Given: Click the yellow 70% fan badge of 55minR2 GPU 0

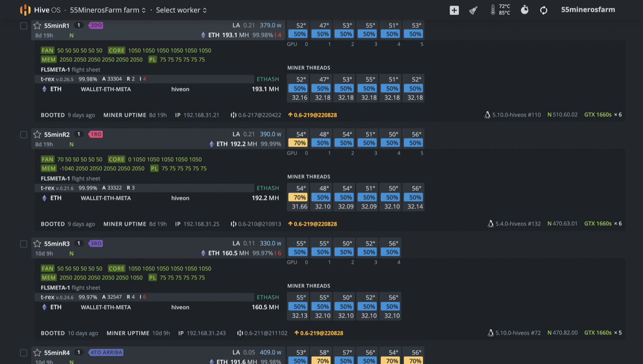Looking at the screenshot, I should tap(300, 143).
